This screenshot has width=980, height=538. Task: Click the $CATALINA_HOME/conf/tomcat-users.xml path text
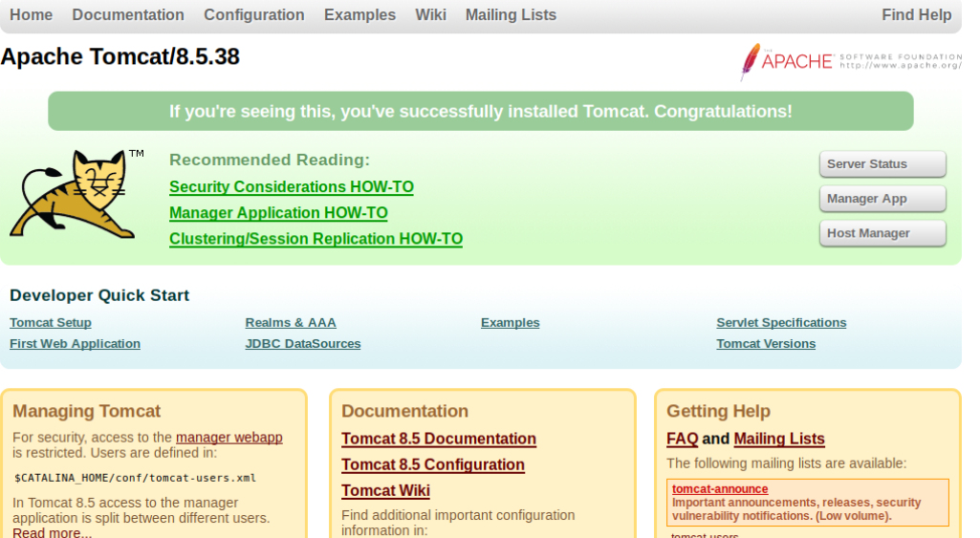[x=135, y=478]
